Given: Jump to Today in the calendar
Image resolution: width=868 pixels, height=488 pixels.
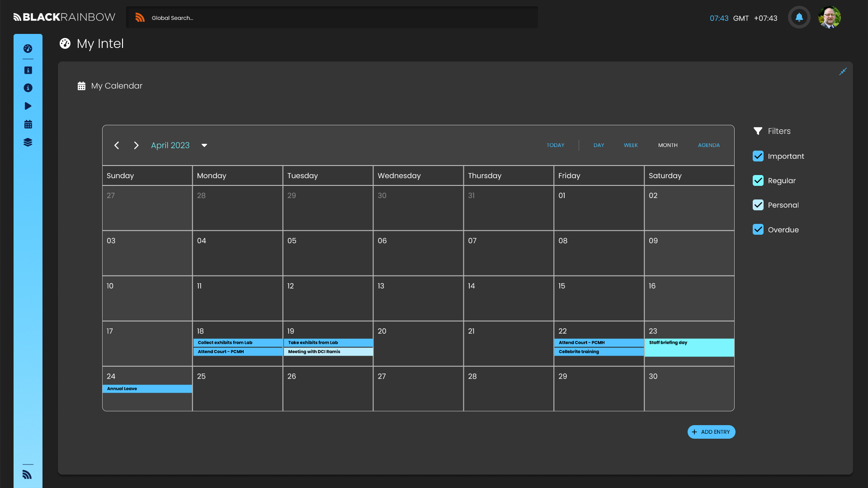Looking at the screenshot, I should [555, 145].
